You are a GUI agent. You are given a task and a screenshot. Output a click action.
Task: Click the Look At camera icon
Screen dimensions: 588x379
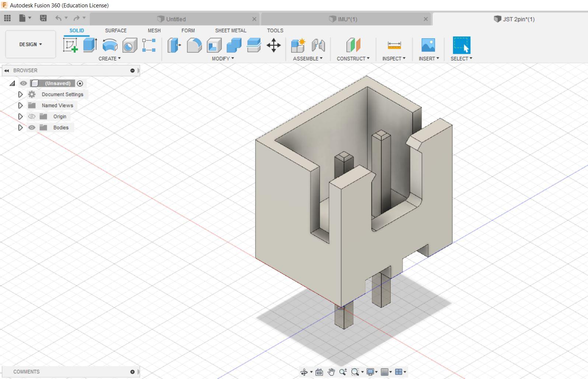319,372
